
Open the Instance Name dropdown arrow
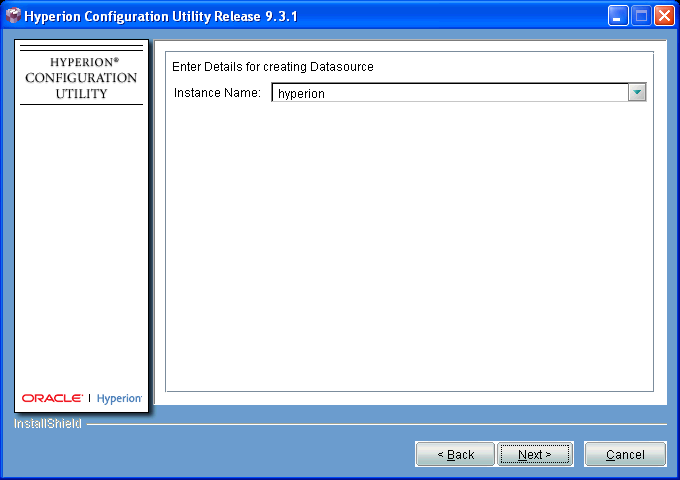(x=637, y=92)
